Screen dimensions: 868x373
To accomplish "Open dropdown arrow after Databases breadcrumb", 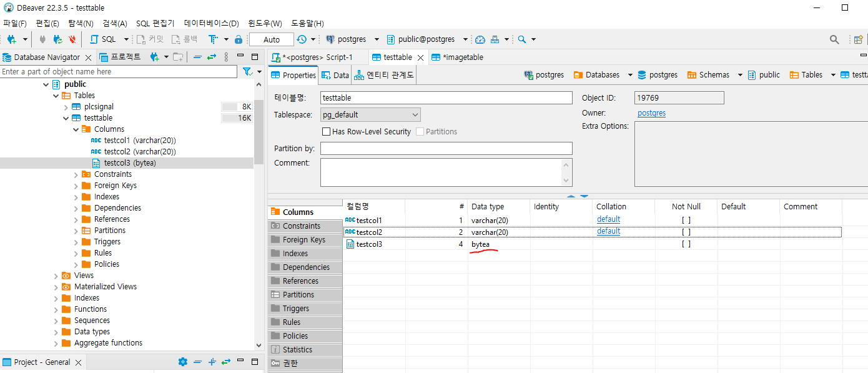I will pyautogui.click(x=630, y=75).
